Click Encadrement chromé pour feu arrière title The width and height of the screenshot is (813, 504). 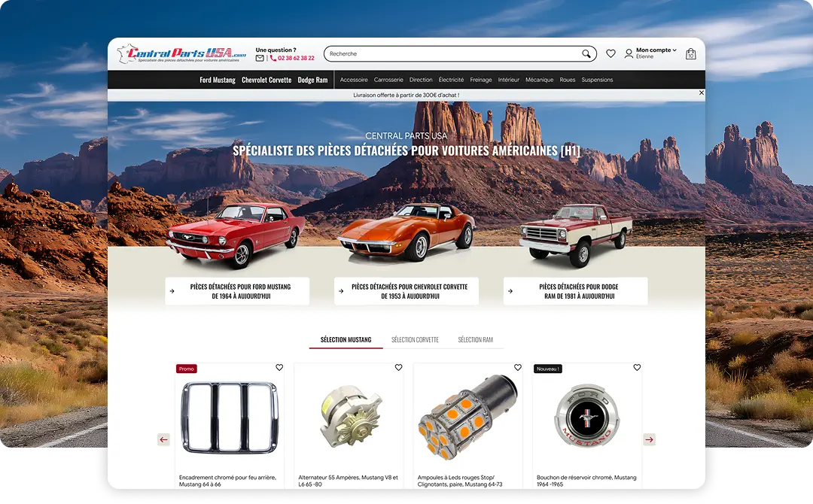[227, 481]
